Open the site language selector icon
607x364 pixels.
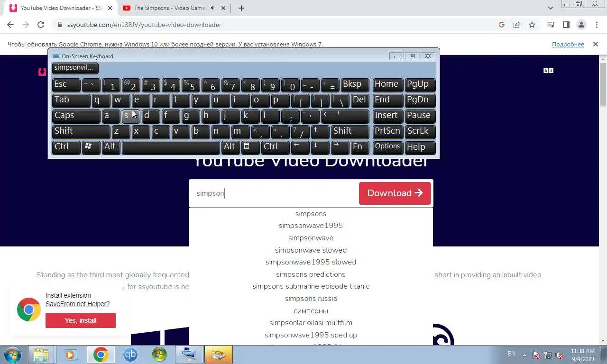coord(548,71)
